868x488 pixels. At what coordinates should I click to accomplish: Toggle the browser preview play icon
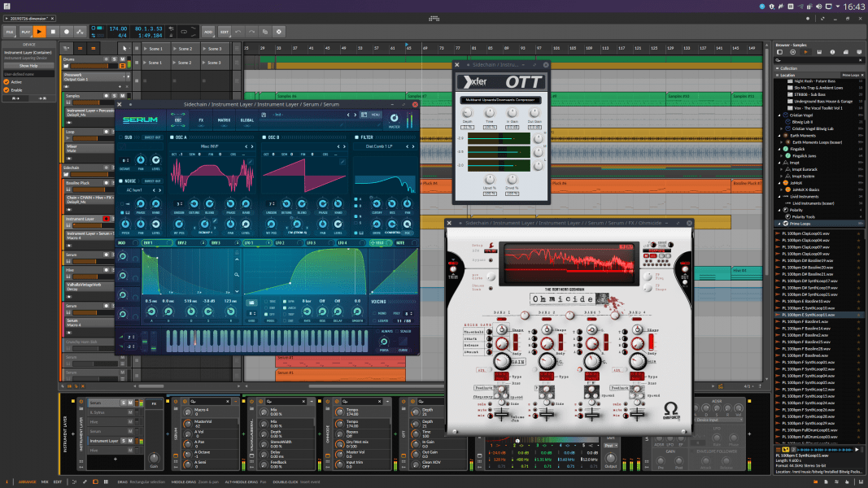[x=805, y=52]
